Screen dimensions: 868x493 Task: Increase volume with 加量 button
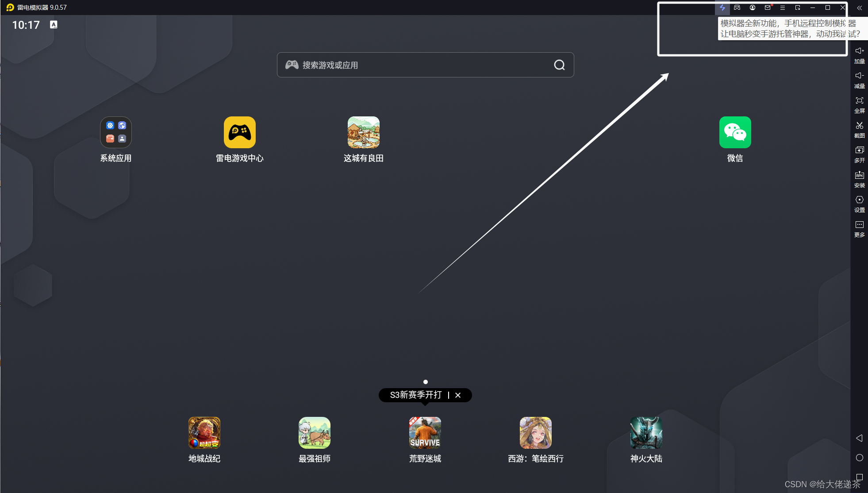(x=859, y=55)
